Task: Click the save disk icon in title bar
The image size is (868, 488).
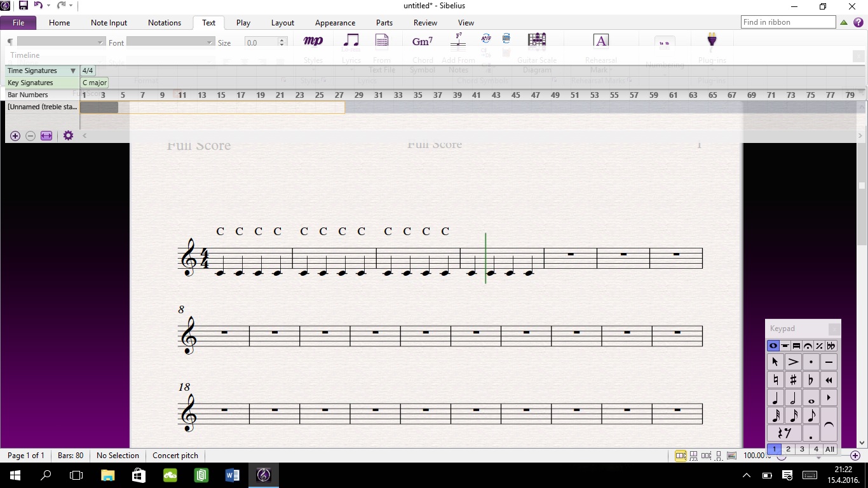Action: pyautogui.click(x=24, y=6)
